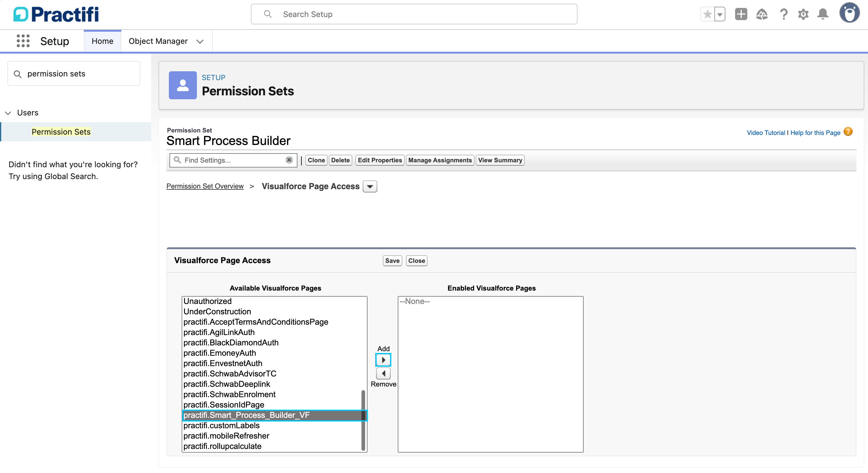Open the notifications bell
The height and width of the screenshot is (473, 868).
pyautogui.click(x=823, y=14)
